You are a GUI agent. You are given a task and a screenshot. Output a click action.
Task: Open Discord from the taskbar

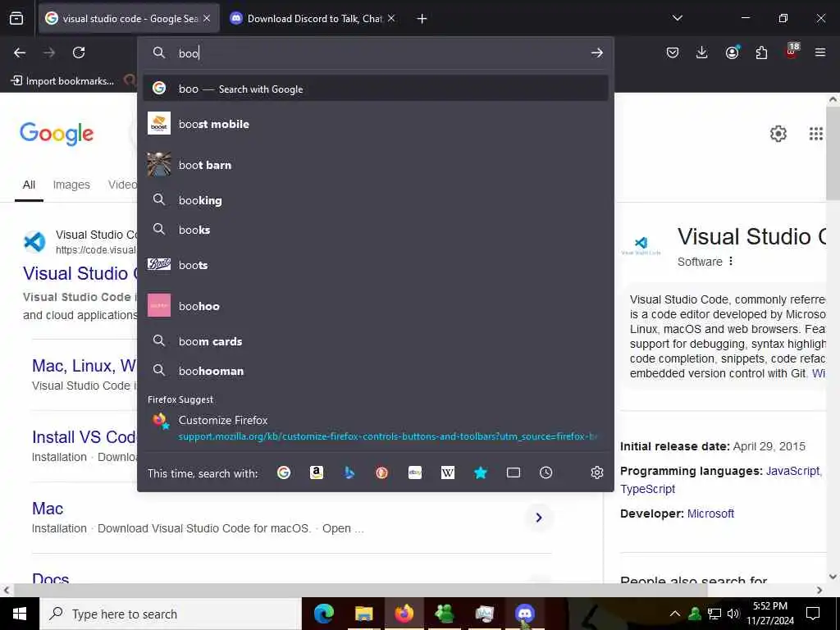coord(524,614)
